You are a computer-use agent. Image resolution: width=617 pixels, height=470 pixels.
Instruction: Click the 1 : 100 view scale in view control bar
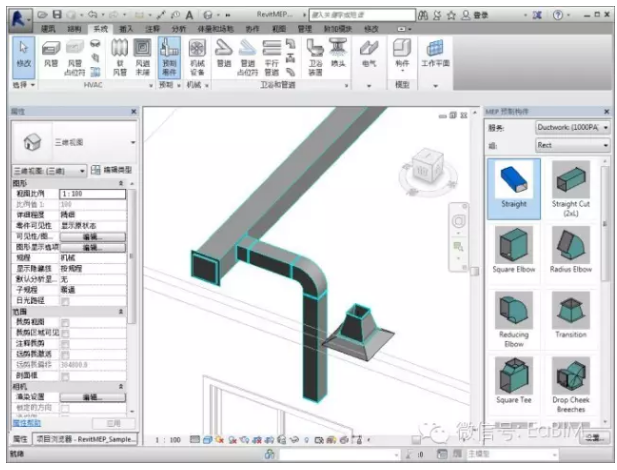click(x=168, y=440)
